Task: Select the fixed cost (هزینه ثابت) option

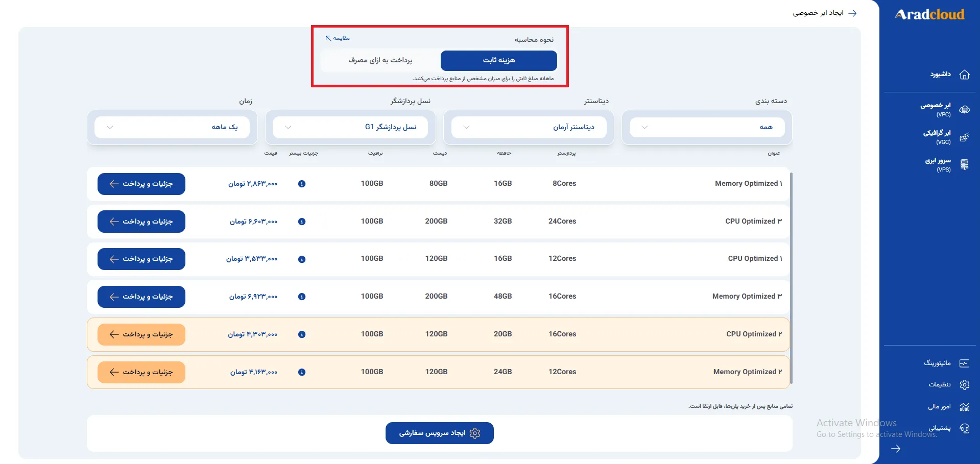Action: (x=499, y=60)
